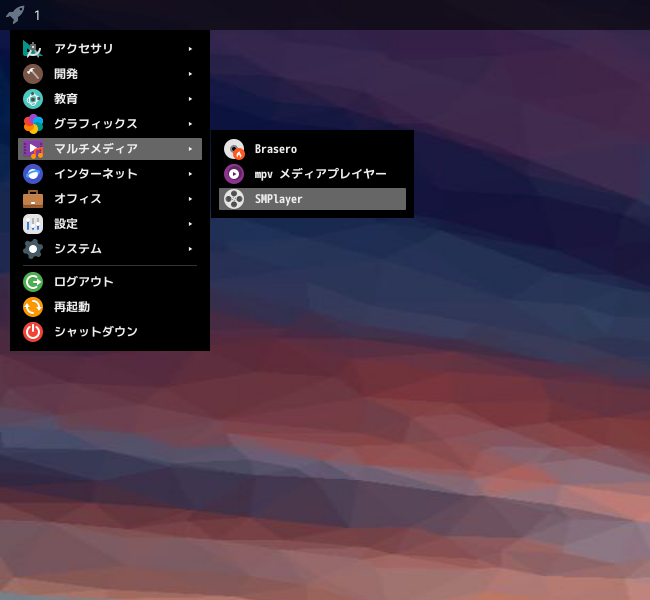This screenshot has width=650, height=600.
Task: Click the mpv media player icon
Action: point(234,174)
